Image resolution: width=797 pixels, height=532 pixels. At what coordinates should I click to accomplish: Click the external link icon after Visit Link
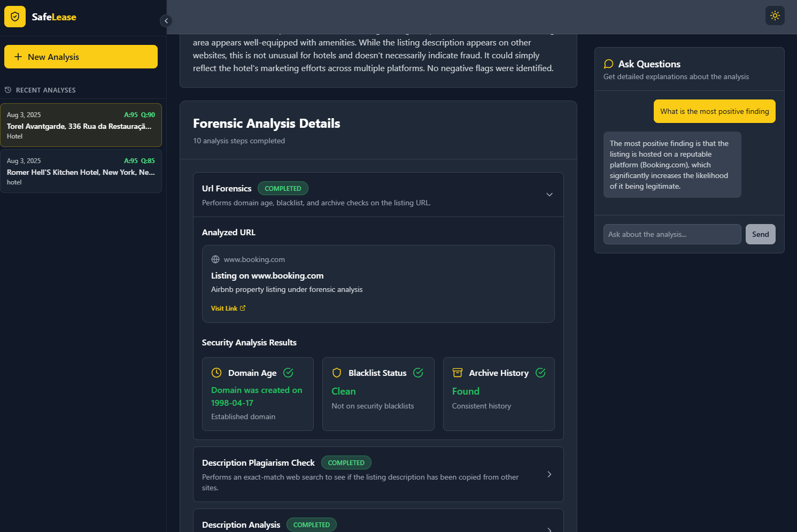tap(243, 308)
